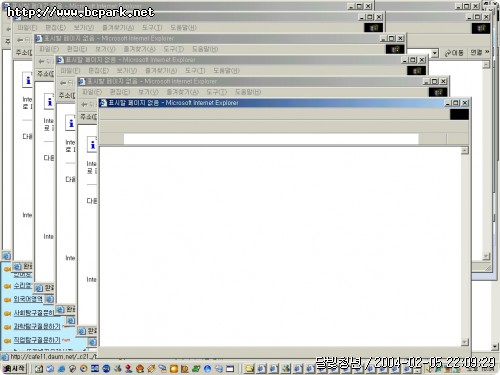
Task: Click the 이동 Go button in the rear IE window
Action: click(x=454, y=53)
